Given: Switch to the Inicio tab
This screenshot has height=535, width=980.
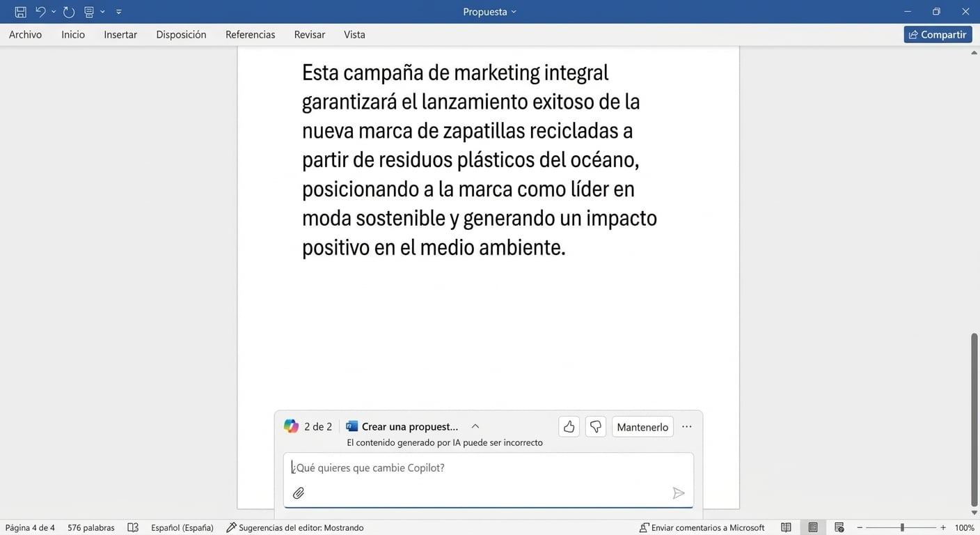Looking at the screenshot, I should tap(73, 35).
